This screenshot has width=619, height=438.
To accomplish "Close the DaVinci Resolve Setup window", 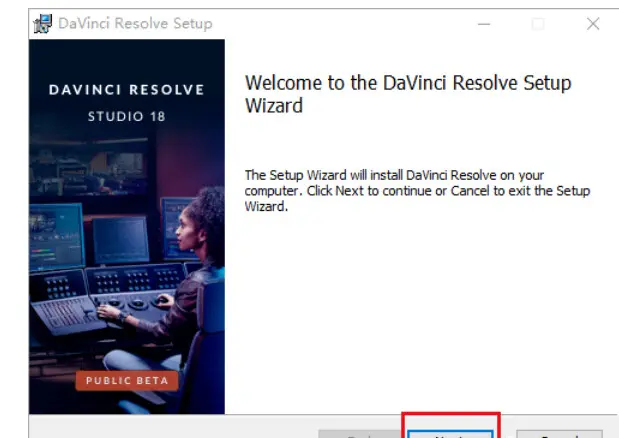I will point(593,24).
